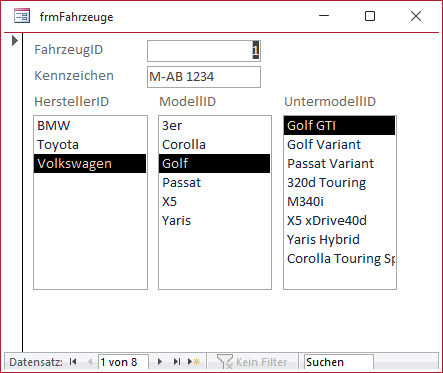The height and width of the screenshot is (373, 443).
Task: Select 320d Touring in the UntermodellID list
Action: [340, 183]
